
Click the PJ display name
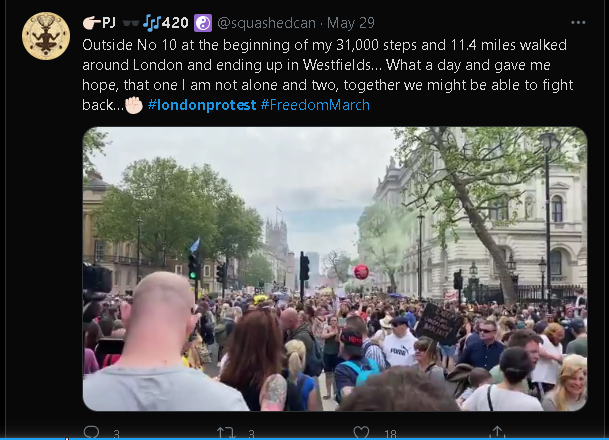coord(109,23)
